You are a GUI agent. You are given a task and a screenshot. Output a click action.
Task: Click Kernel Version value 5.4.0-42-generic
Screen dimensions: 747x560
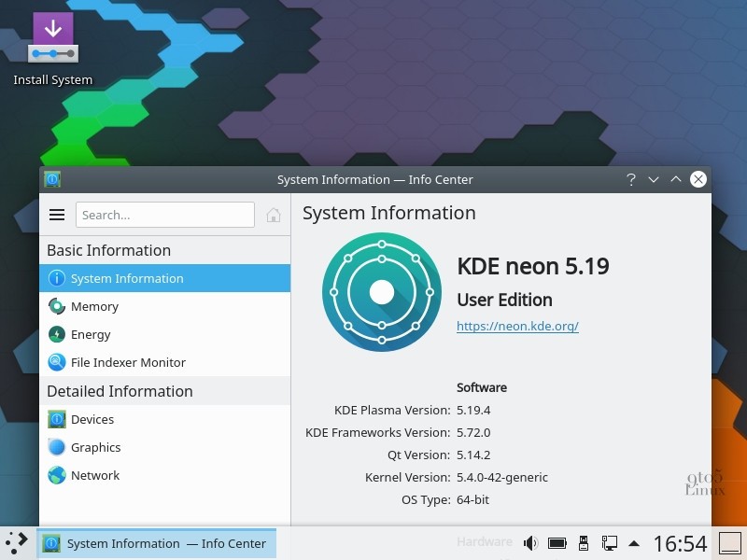click(x=502, y=477)
